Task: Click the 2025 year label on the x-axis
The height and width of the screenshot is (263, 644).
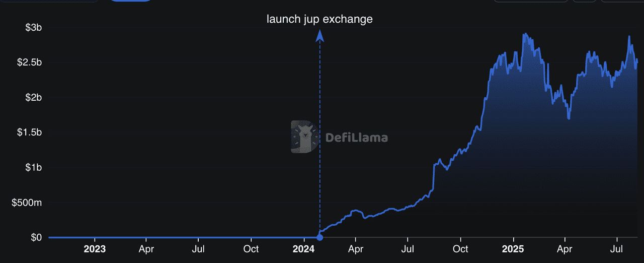Action: (513, 249)
